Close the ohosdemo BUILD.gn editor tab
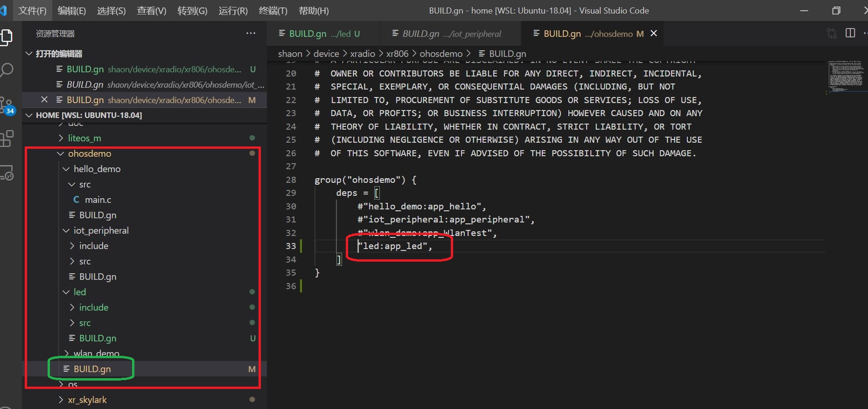The width and height of the screenshot is (868, 409). coord(654,33)
